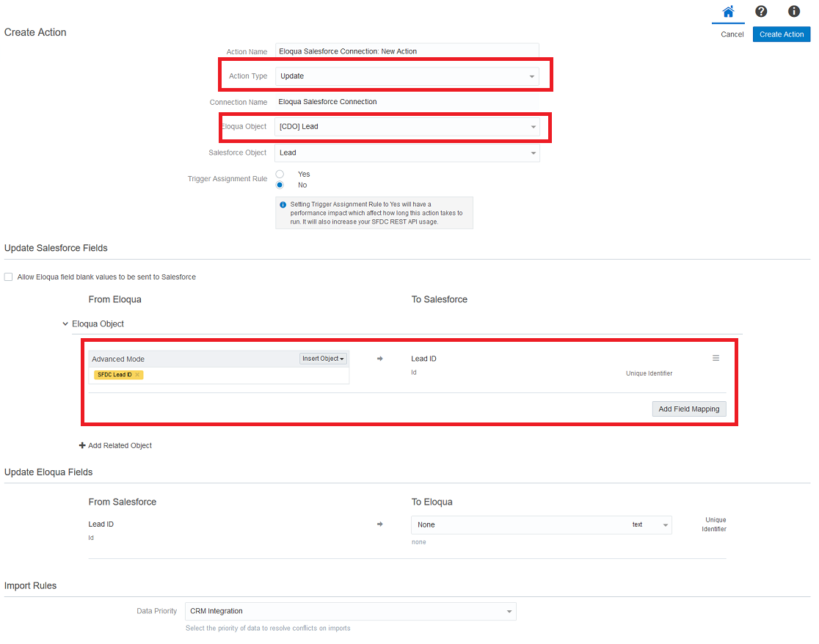Select No for Trigger Assignment Rule

tap(280, 185)
